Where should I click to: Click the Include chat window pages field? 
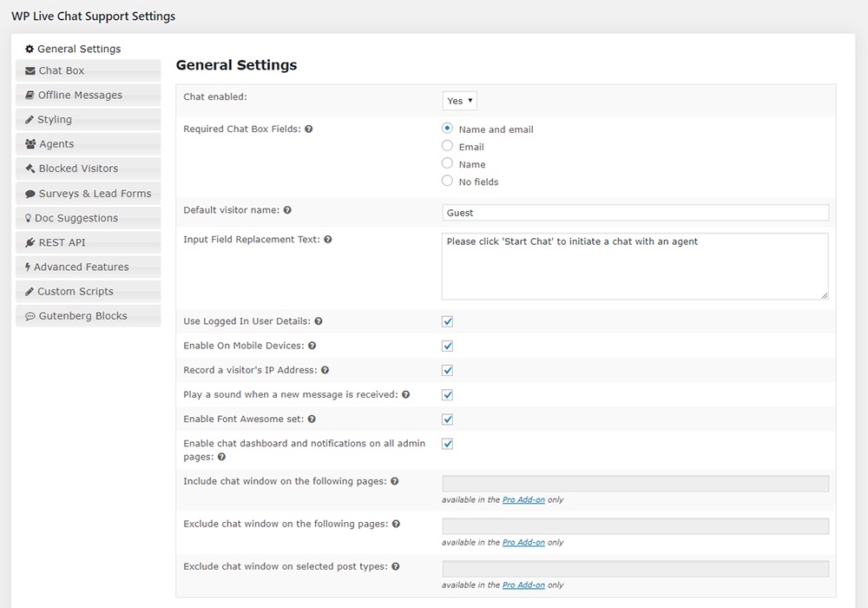coord(635,484)
